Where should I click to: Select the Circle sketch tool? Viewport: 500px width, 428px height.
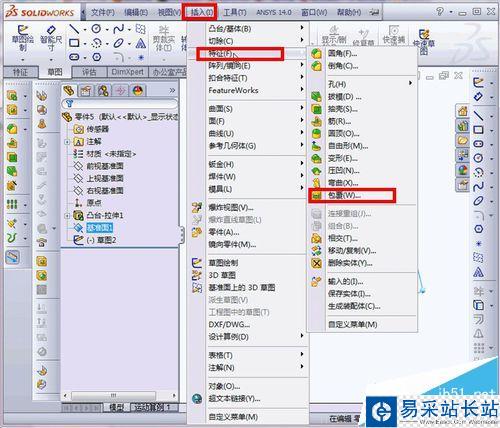[96, 29]
